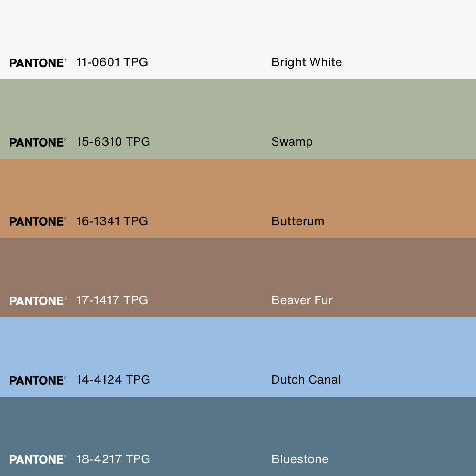This screenshot has height=476, width=476.
Task: Click the PANTONE logo on Bright White row
Action: 38,63
